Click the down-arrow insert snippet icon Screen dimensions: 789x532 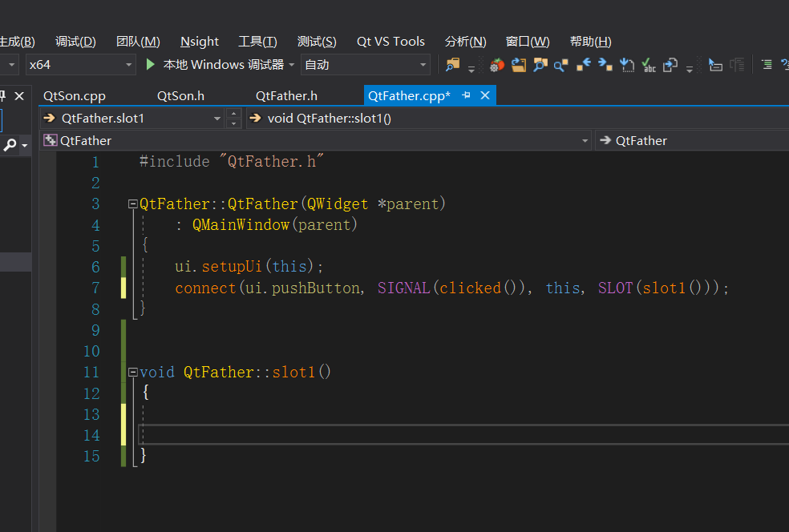(627, 65)
